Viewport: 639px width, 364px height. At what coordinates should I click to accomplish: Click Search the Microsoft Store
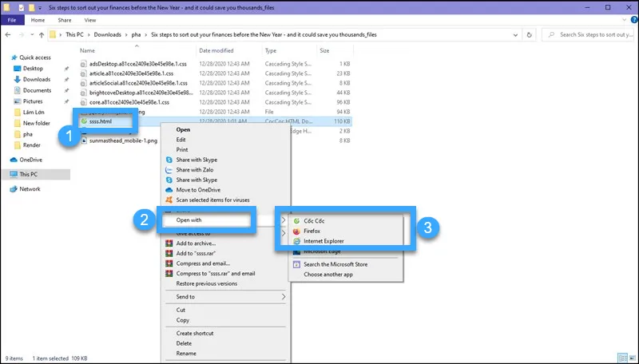click(x=335, y=264)
